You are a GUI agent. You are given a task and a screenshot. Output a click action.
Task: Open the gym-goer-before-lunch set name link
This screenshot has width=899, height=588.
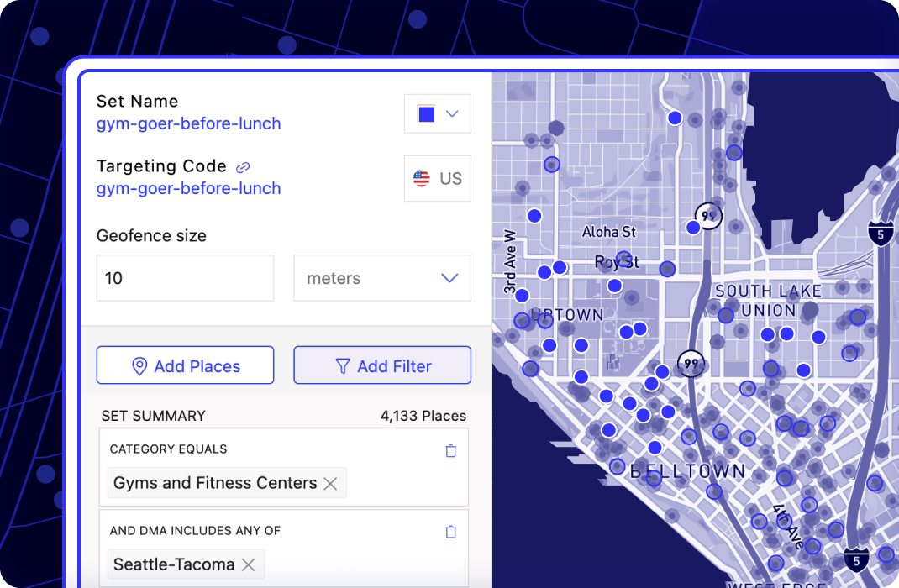189,123
